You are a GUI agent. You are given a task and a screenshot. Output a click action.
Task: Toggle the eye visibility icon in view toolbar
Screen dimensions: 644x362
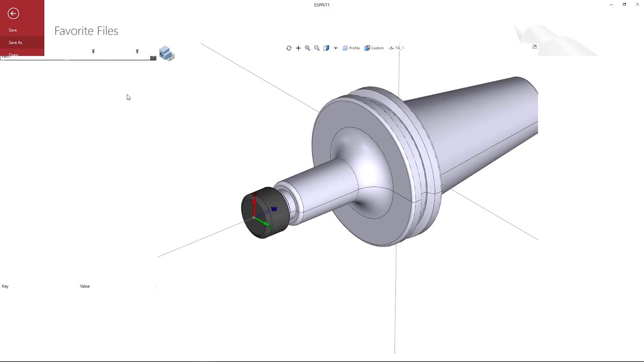click(336, 48)
